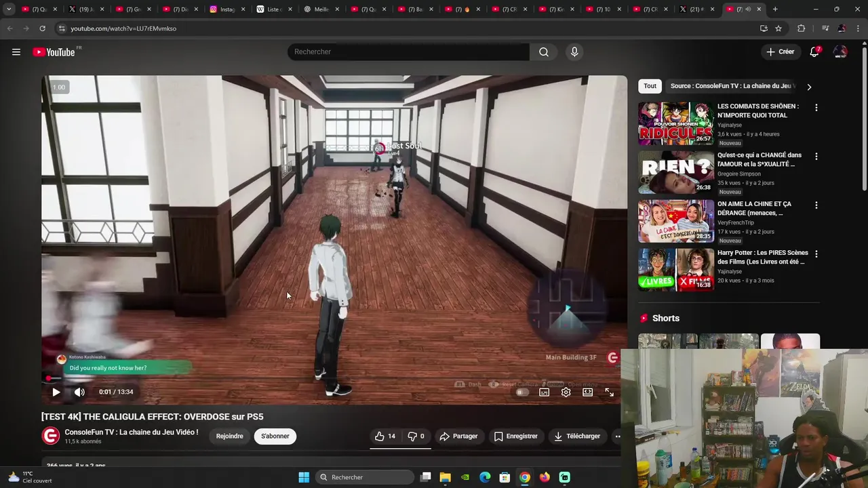
Task: Switch to the Meilleur tab
Action: click(322, 9)
